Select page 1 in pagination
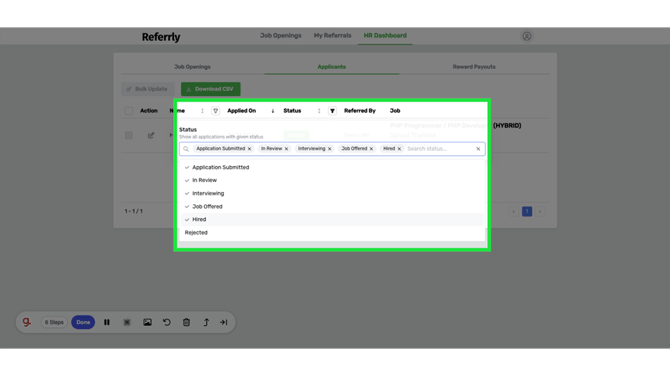 point(527,212)
